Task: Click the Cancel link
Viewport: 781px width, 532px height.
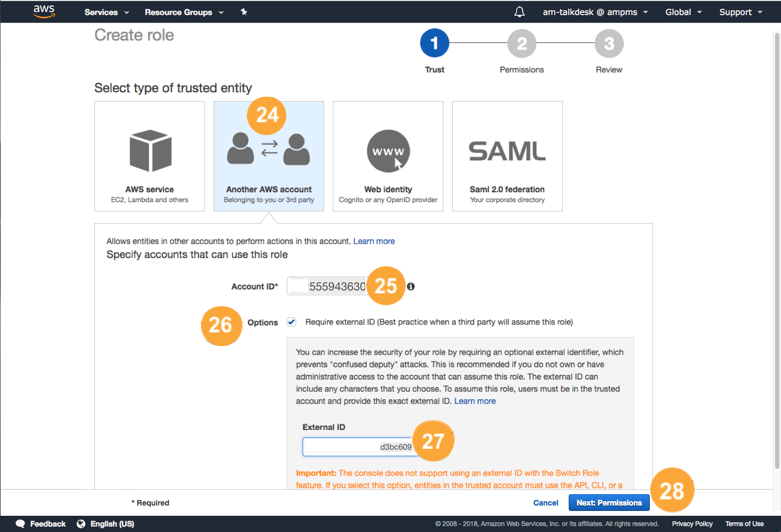Action: [x=546, y=503]
